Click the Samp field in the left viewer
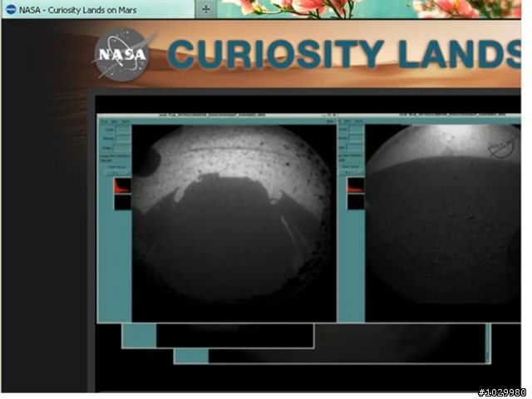Screen dimensions: 532x399 click(x=123, y=139)
